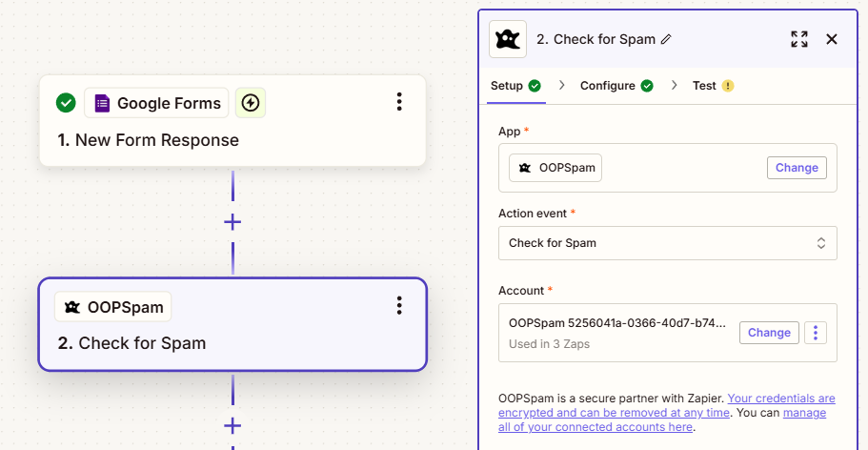Click the OOPSpam ghost logo in panel header
Image resolution: width=868 pixels, height=450 pixels.
[x=508, y=39]
